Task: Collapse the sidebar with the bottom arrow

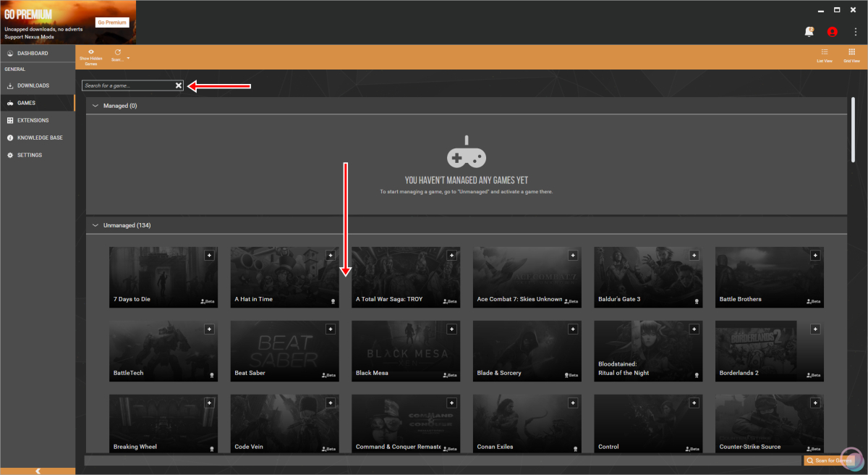Action: [x=38, y=471]
